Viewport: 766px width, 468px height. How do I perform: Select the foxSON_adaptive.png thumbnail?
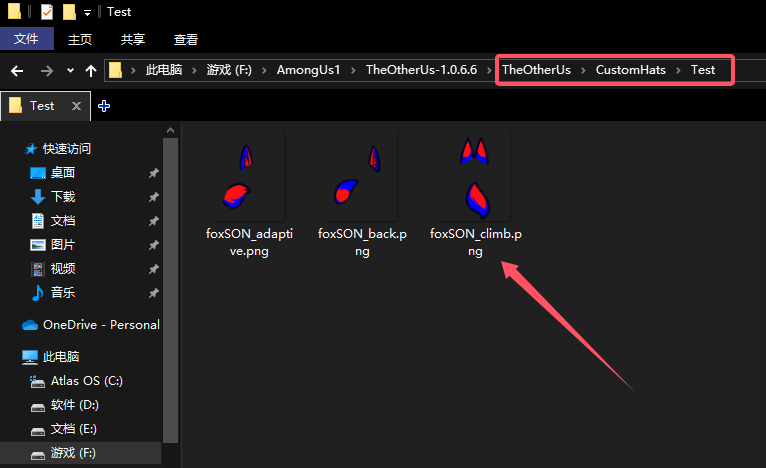(x=249, y=177)
